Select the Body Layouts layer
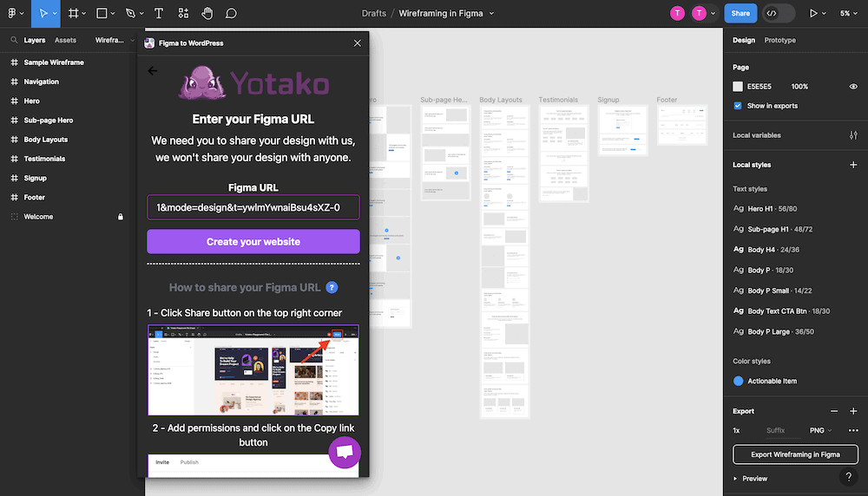Screen dimensions: 868x496 45,140
